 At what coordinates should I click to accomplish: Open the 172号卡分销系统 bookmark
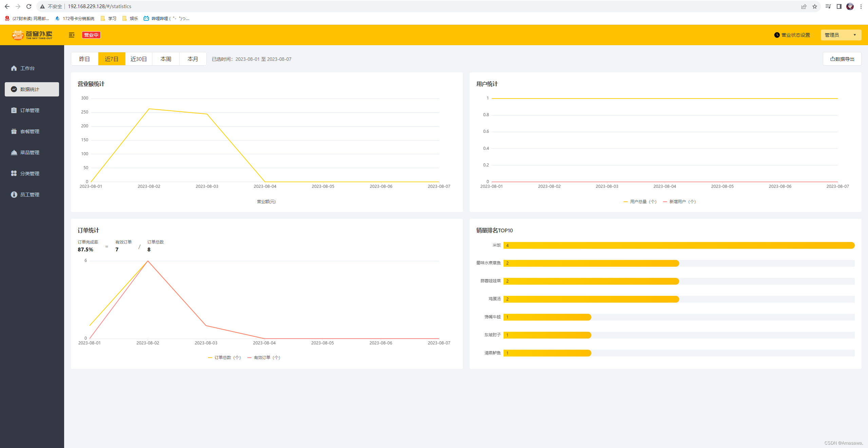(75, 18)
